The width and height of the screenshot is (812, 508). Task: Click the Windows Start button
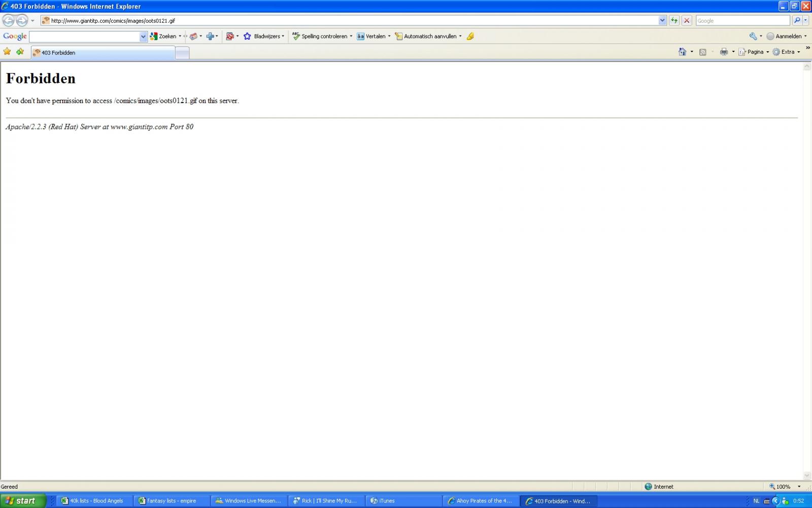pos(23,501)
